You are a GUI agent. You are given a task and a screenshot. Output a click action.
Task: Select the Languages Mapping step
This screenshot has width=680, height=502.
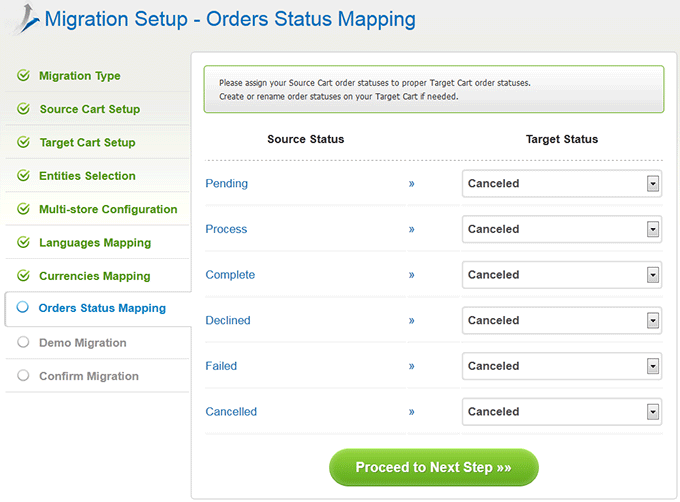95,243
